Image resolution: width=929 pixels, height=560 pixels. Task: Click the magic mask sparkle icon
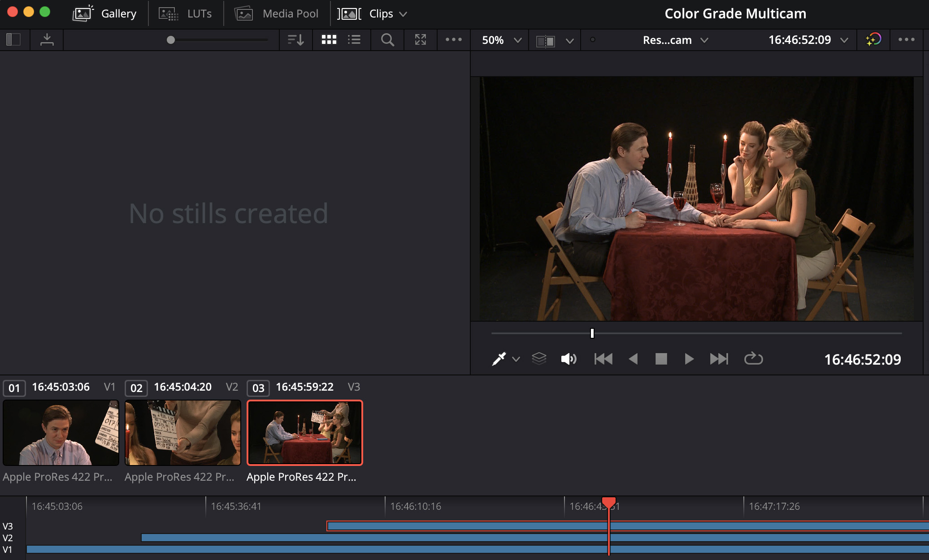pos(873,40)
